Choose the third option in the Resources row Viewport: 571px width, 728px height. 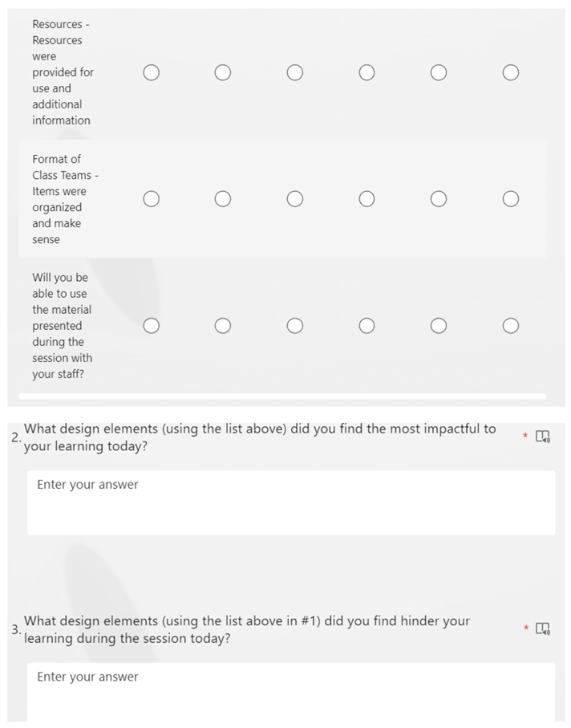(x=295, y=73)
